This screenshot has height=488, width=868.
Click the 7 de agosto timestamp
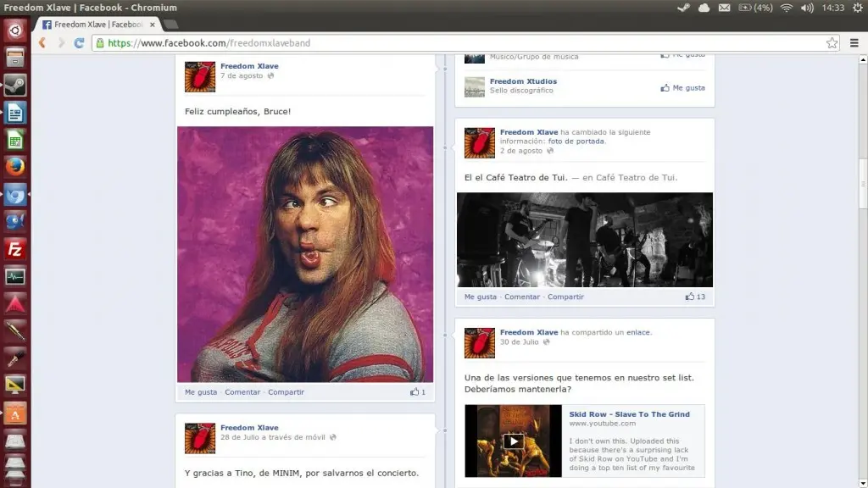click(x=242, y=75)
